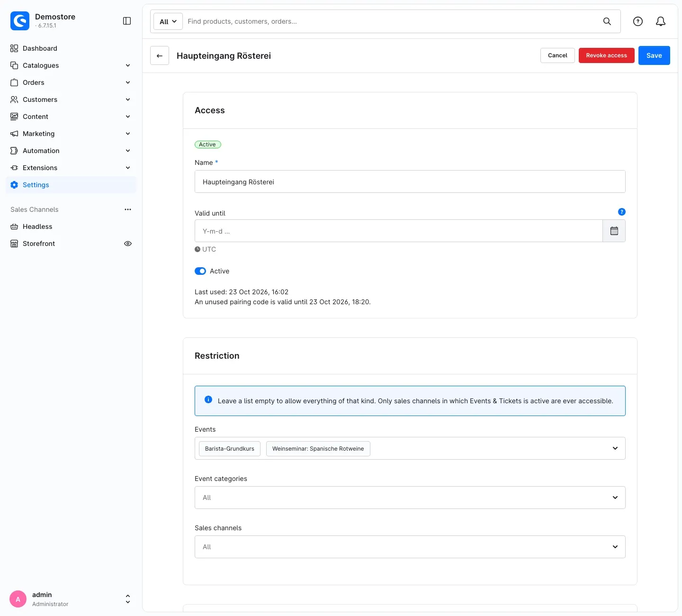
Task: Open the Storefront sales channel
Action: click(39, 244)
